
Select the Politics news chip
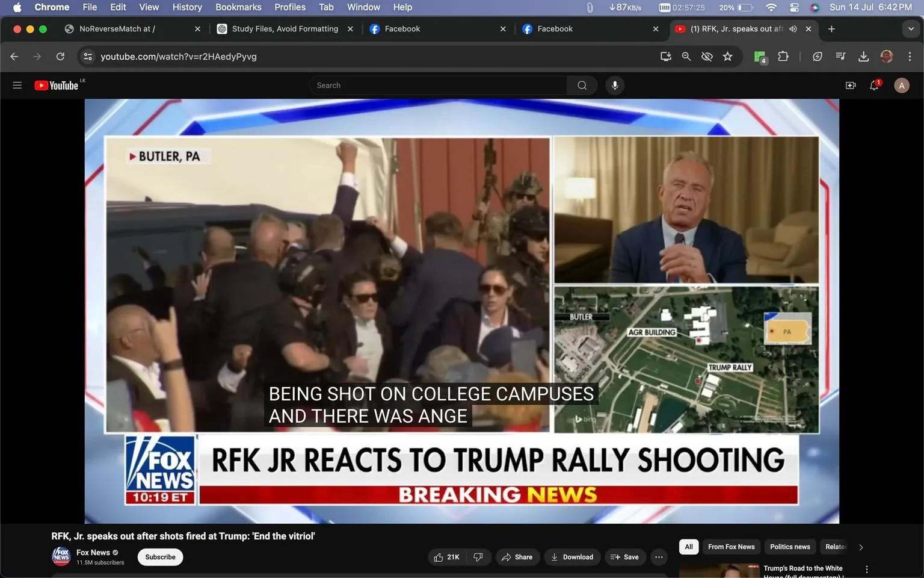click(790, 547)
